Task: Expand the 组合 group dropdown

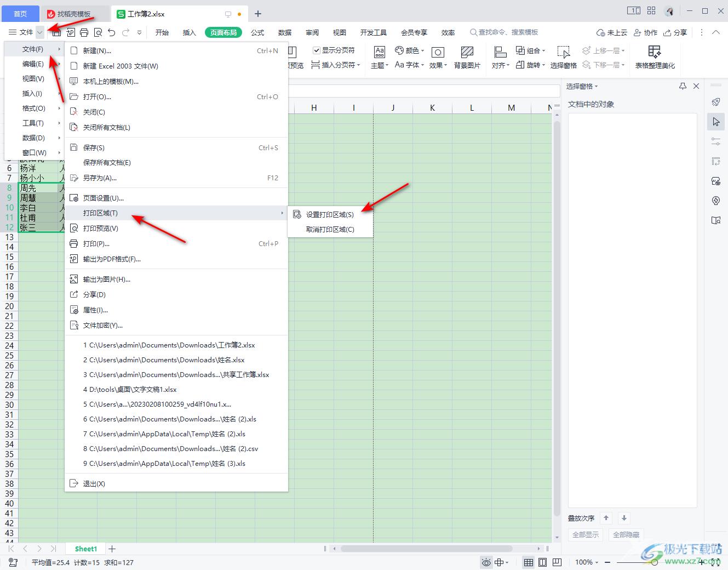Action: click(543, 50)
